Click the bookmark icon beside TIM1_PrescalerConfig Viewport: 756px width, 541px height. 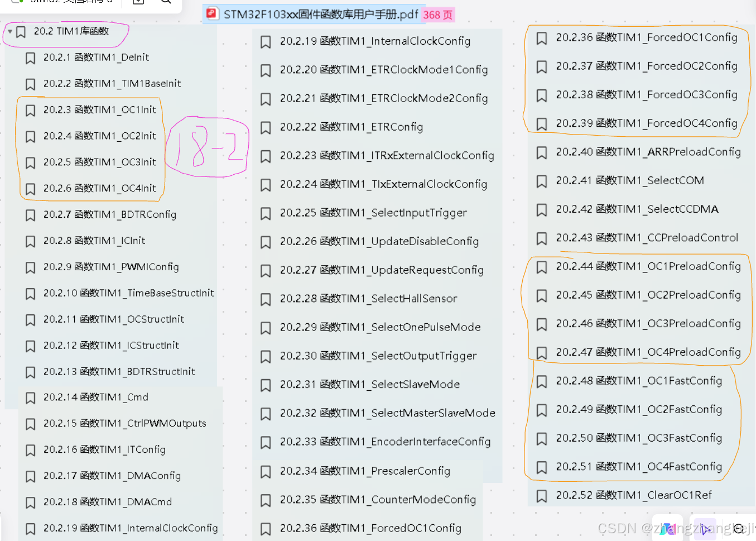[266, 472]
